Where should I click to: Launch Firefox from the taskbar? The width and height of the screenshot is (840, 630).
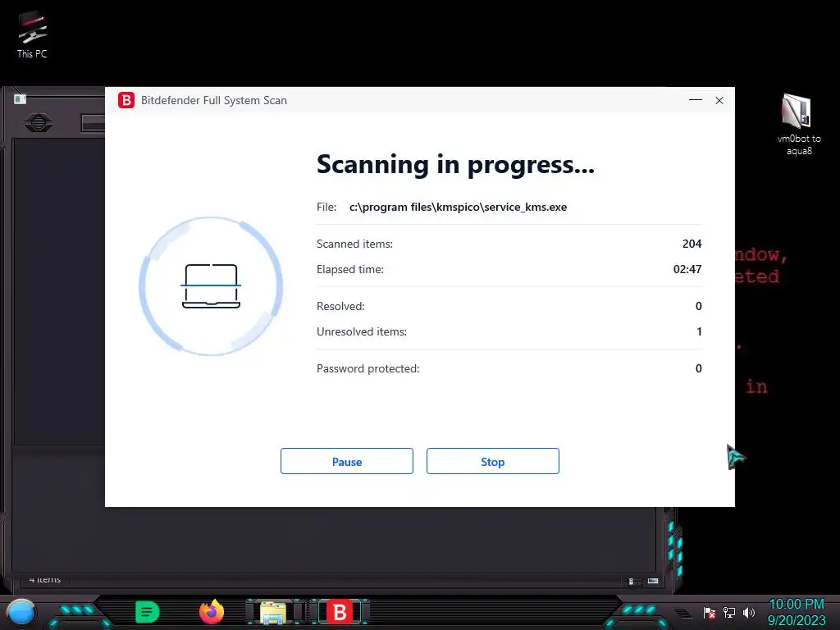point(212,612)
